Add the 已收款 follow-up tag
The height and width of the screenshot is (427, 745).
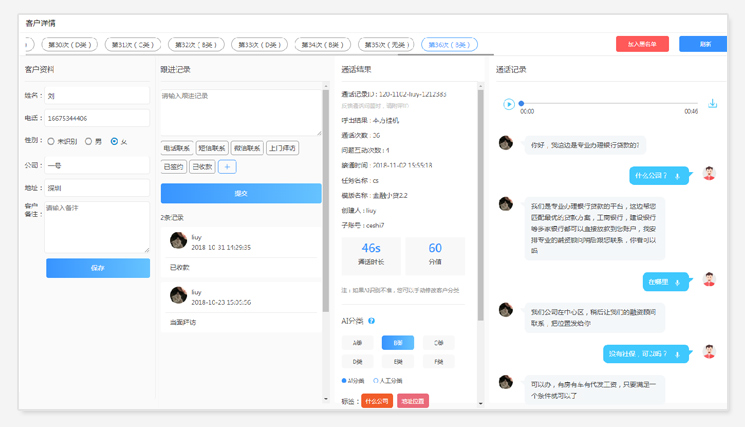pos(202,167)
